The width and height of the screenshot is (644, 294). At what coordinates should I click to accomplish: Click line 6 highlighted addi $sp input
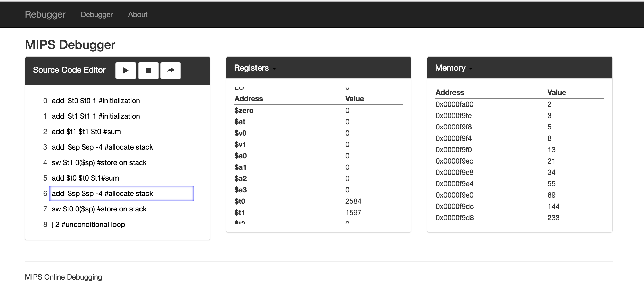[121, 193]
